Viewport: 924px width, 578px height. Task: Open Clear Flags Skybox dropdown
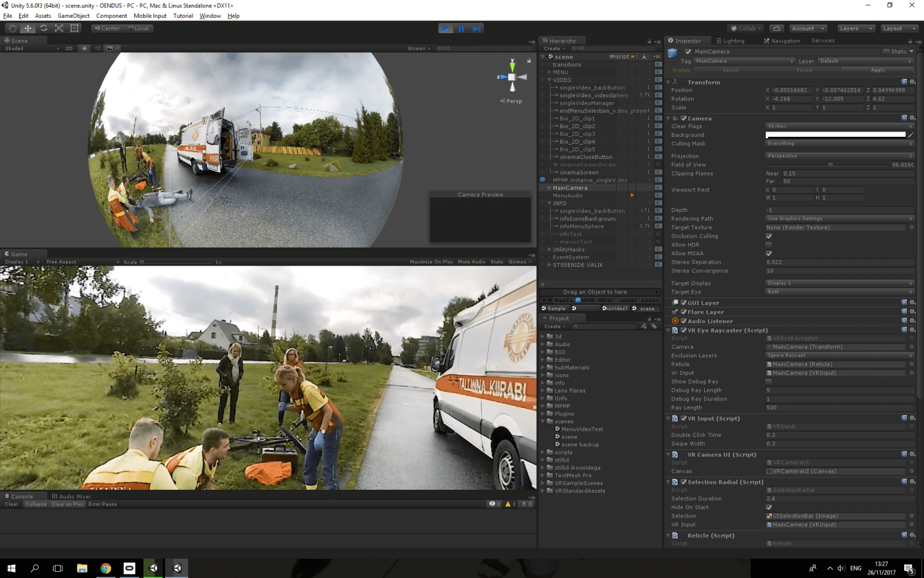point(840,126)
